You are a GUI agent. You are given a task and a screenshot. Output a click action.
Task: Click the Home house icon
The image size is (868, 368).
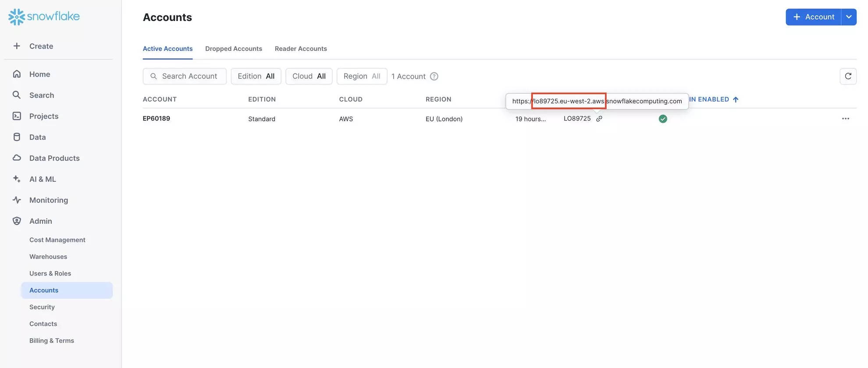click(17, 74)
